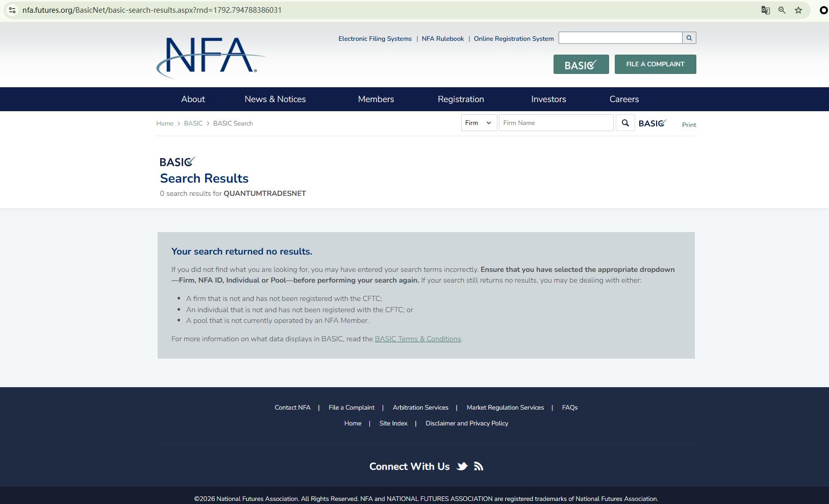
Task: Open the BASIC Terms & Conditions link
Action: tap(417, 339)
